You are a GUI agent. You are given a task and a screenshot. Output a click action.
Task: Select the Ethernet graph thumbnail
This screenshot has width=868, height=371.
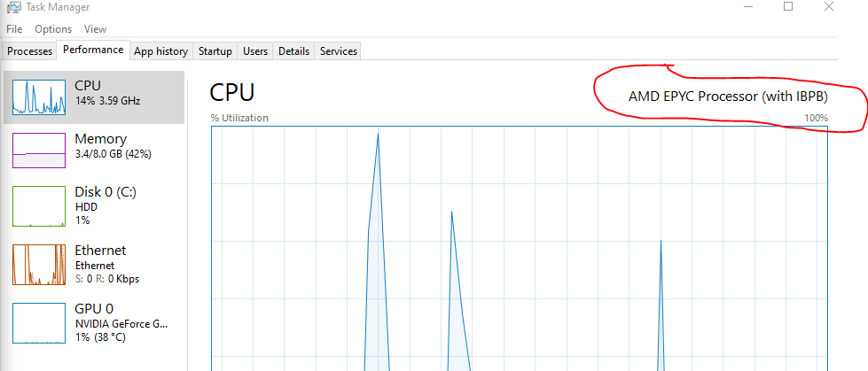tap(39, 264)
